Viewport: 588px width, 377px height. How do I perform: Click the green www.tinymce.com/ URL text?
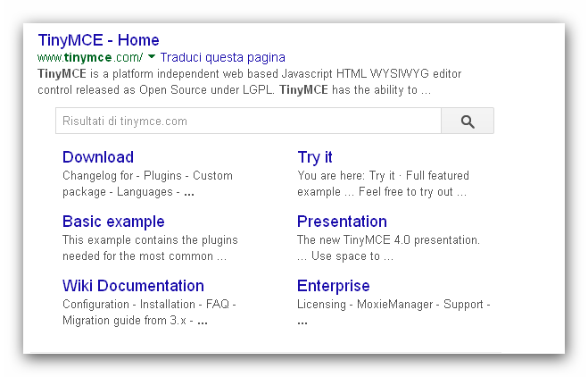pos(90,57)
